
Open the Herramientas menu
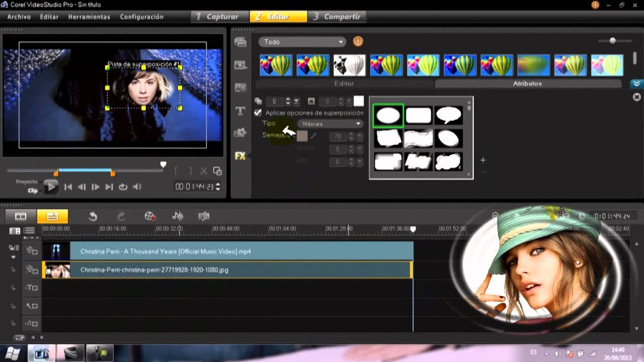89,17
